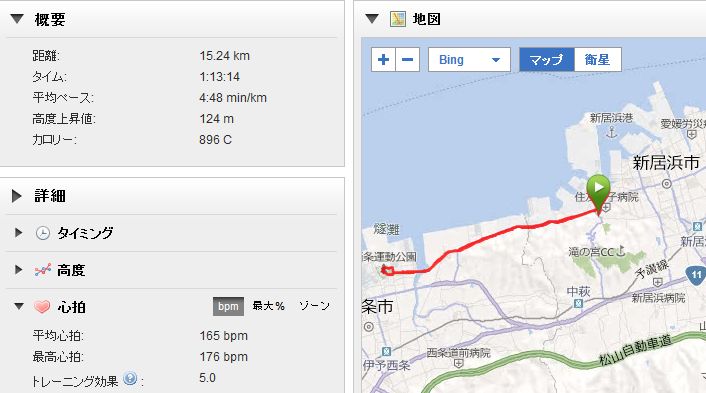The height and width of the screenshot is (393, 706).
Task: Click the elevation chart icon beside 高度
Action: (43, 270)
